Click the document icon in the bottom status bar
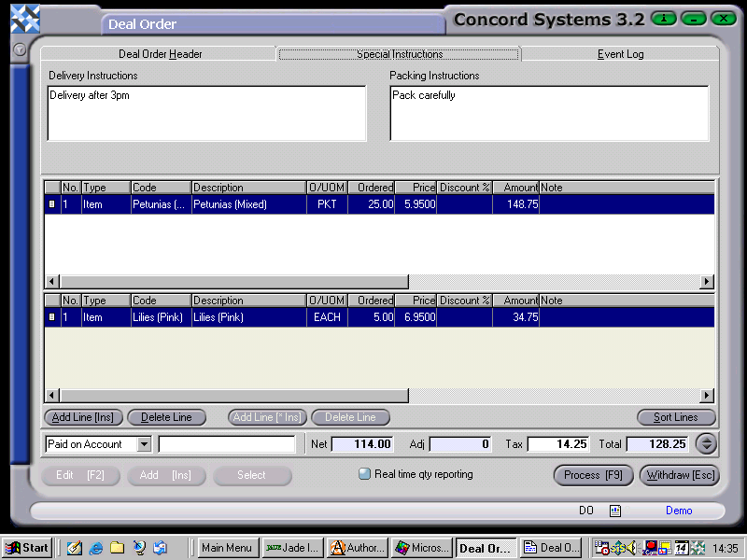Image resolution: width=747 pixels, height=560 pixels. 614,511
